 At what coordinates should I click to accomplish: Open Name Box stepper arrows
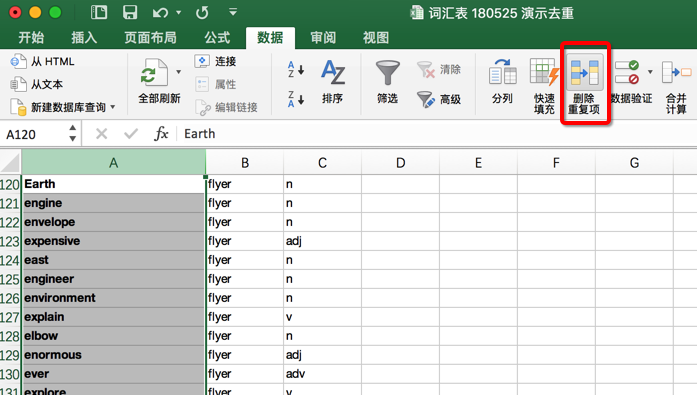point(72,133)
